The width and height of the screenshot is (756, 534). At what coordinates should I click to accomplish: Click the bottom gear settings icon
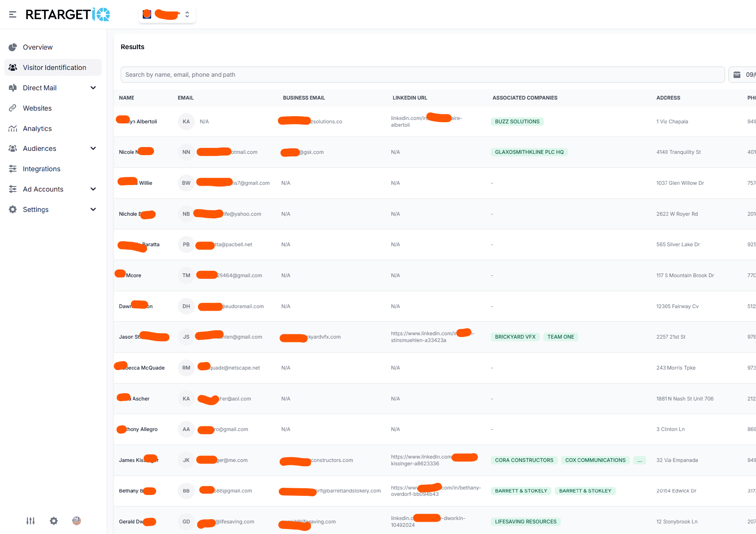point(54,521)
